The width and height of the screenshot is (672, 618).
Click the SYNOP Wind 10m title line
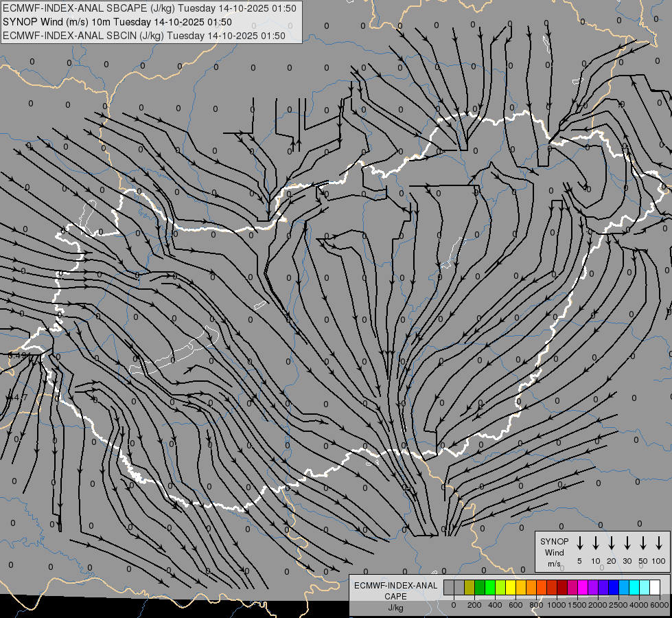pyautogui.click(x=117, y=22)
